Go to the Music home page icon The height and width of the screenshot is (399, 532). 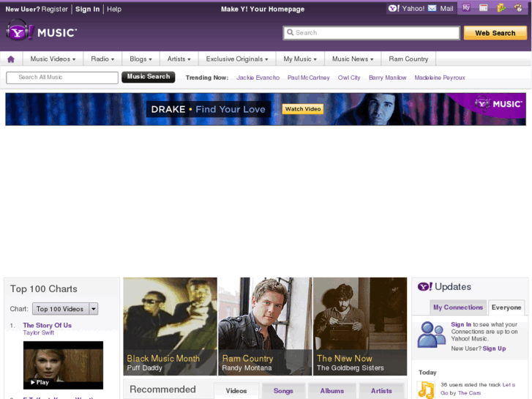(x=11, y=59)
